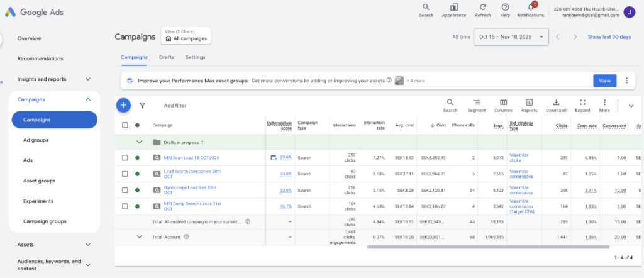Viewport: 644px width, 278px height.
Task: Check Lead Search Companies 28th OCT row
Action: pos(125,174)
